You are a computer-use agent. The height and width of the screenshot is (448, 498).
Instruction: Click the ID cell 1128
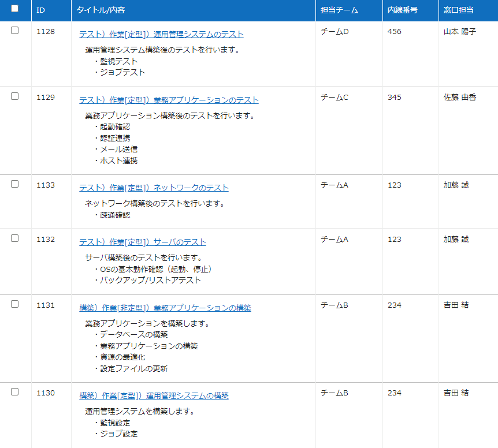pos(46,31)
